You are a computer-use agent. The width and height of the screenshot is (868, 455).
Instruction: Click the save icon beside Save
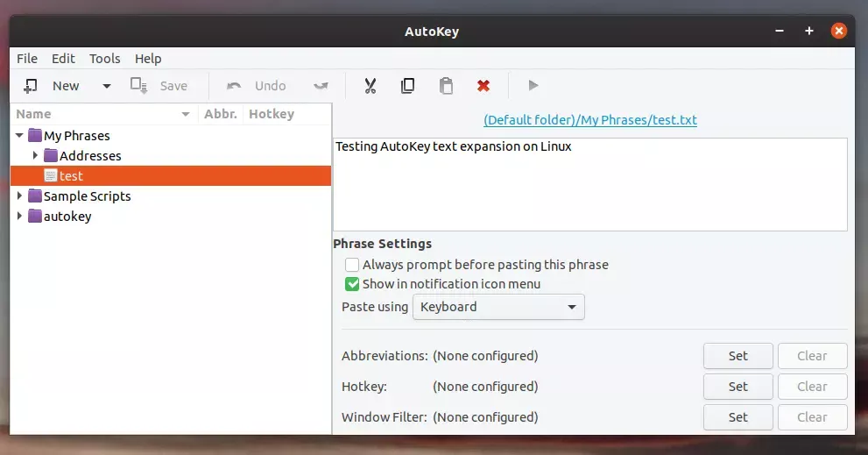(138, 85)
